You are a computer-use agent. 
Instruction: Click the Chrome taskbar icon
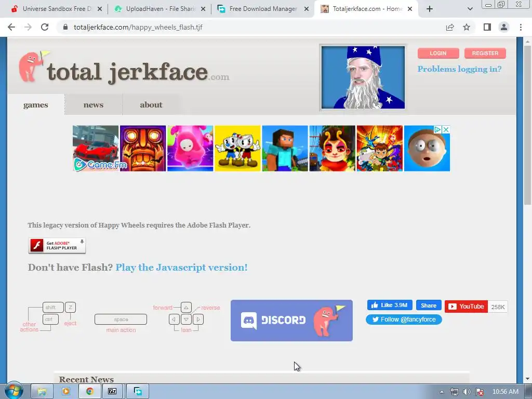(x=89, y=391)
